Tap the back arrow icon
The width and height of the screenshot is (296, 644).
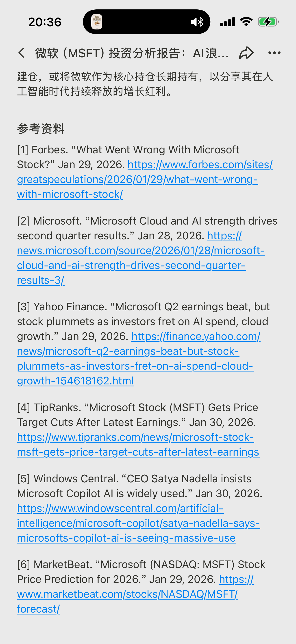point(22,53)
